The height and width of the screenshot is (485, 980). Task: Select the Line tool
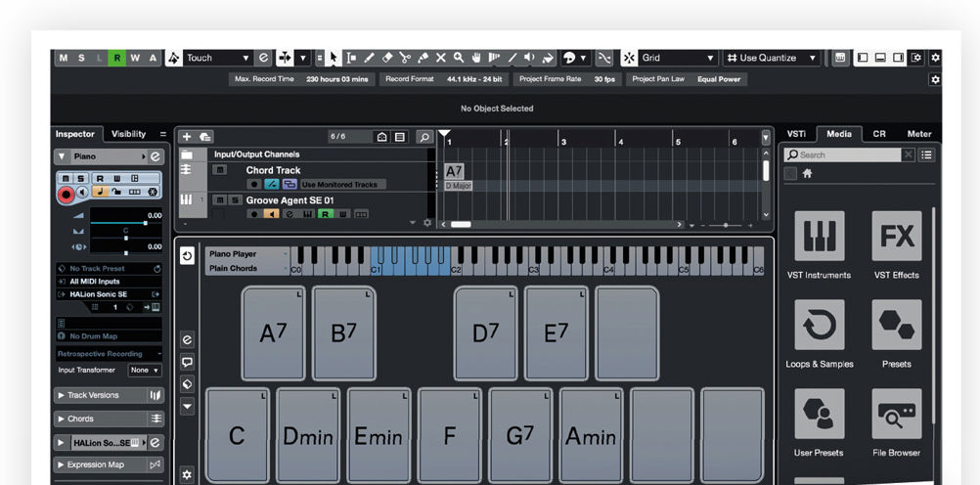[x=512, y=58]
